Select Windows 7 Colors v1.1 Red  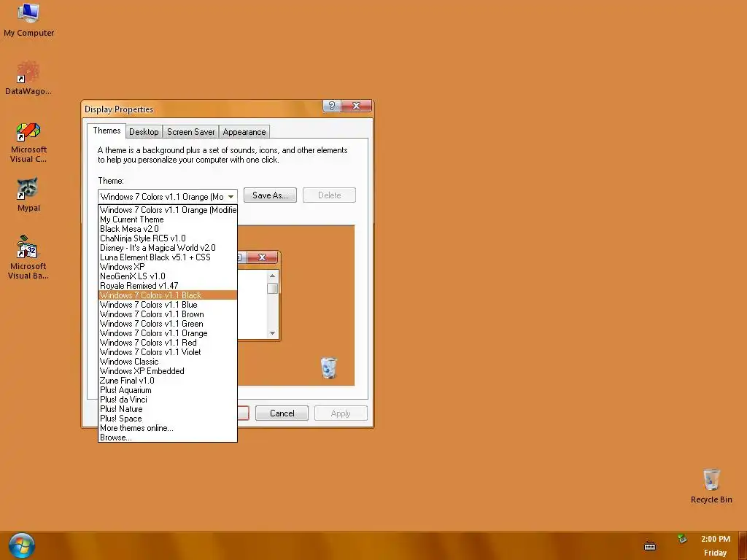click(168, 343)
